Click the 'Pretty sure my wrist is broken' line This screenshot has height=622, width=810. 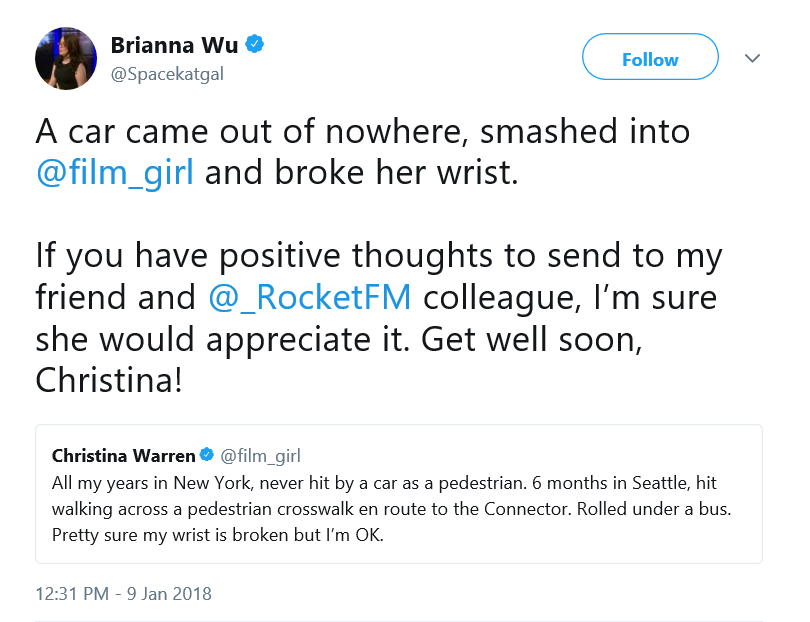pos(217,535)
